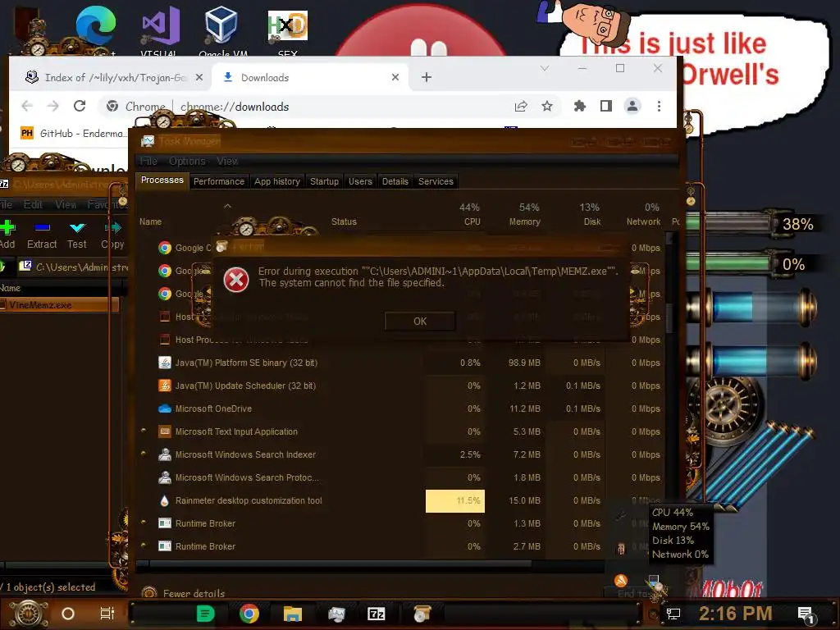Click Java Update Scheduler process icon
This screenshot has width=840, height=630.
tap(164, 386)
